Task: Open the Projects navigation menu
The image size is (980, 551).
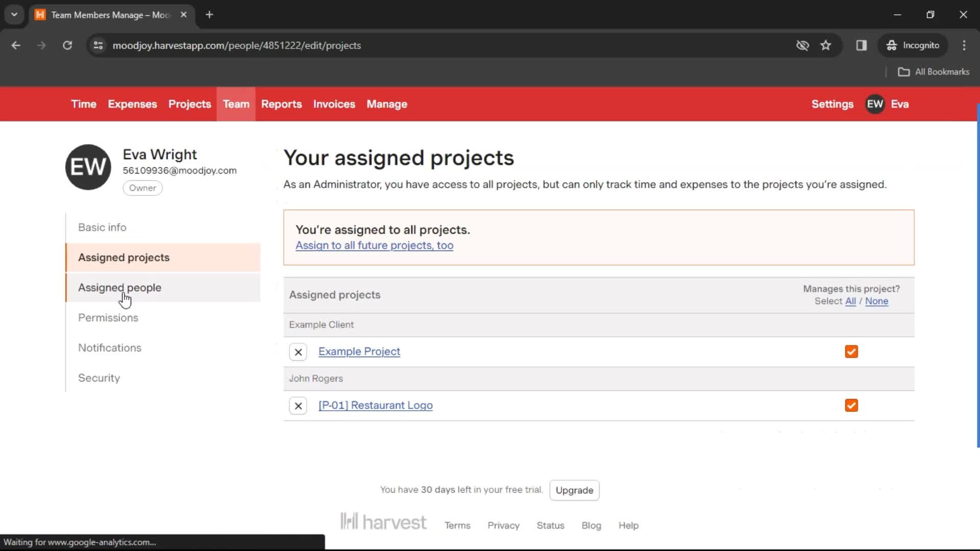Action: 190,104
